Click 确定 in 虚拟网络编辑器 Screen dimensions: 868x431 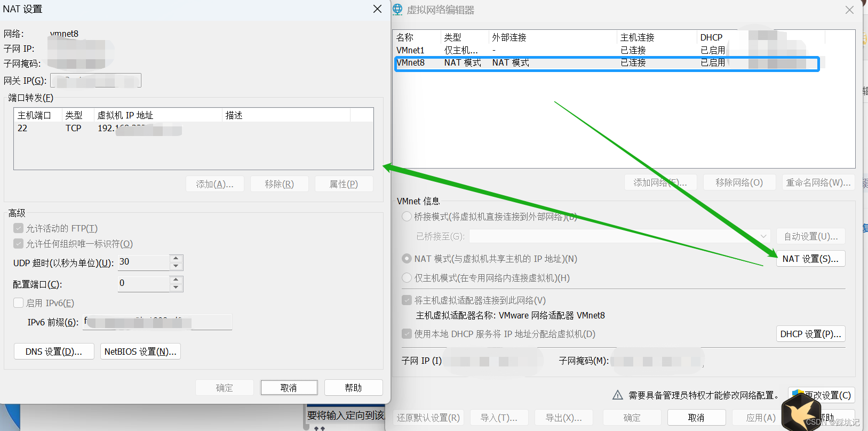[632, 418]
